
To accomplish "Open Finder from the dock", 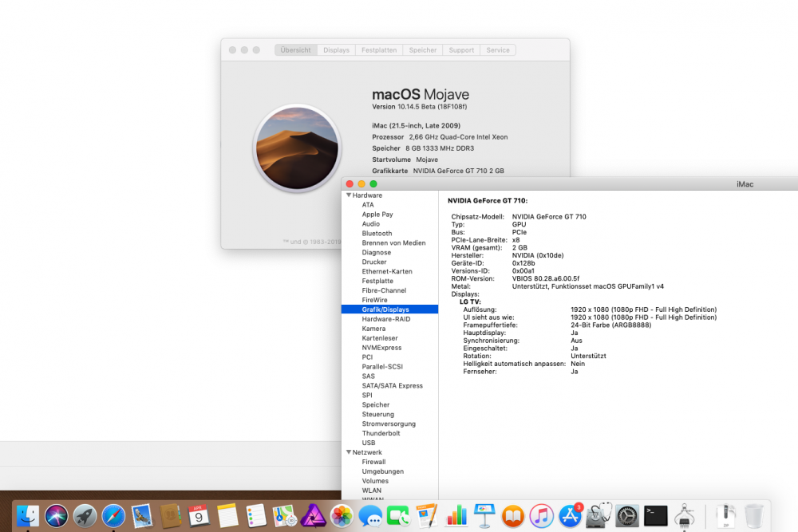I will coord(27,516).
